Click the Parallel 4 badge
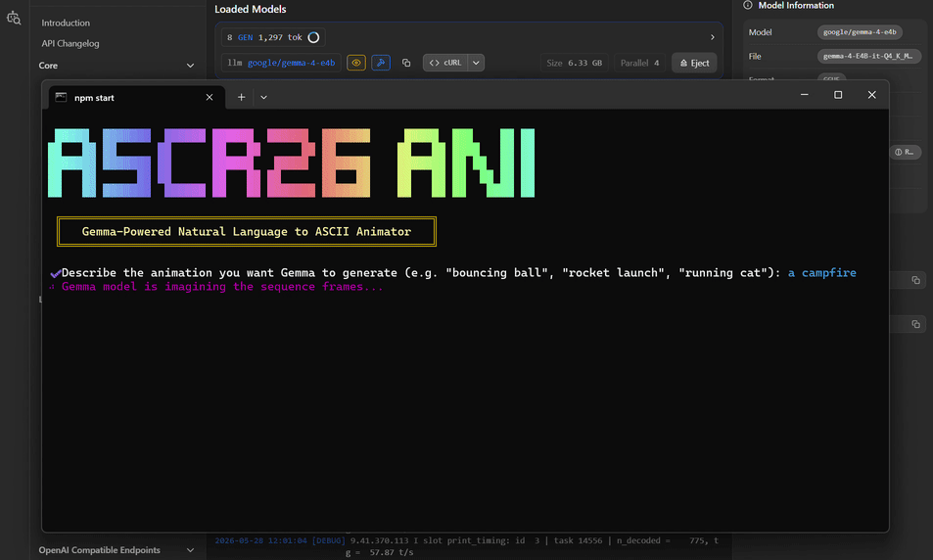This screenshot has height=560, width=933. [x=639, y=63]
